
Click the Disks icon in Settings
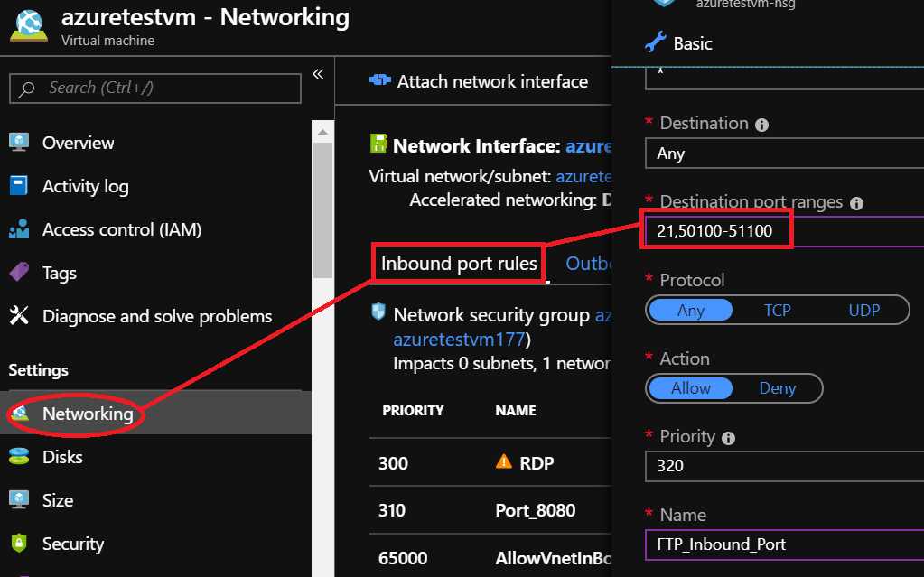tap(19, 457)
